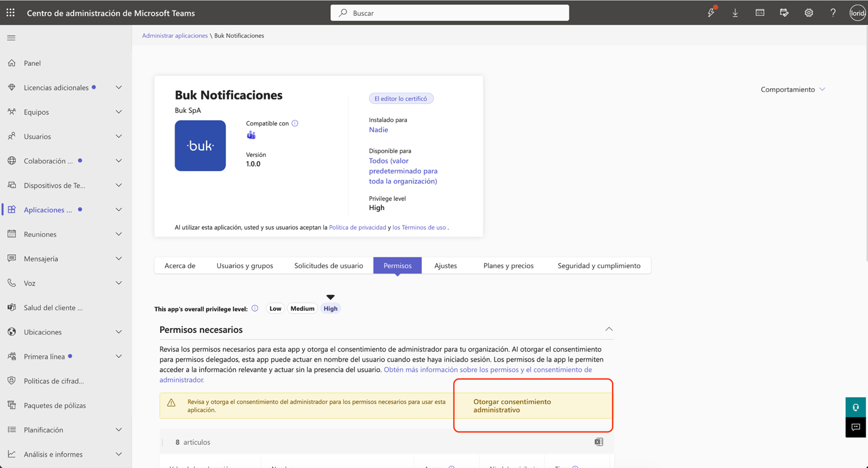Expand the Colaboración section chevron

point(119,161)
